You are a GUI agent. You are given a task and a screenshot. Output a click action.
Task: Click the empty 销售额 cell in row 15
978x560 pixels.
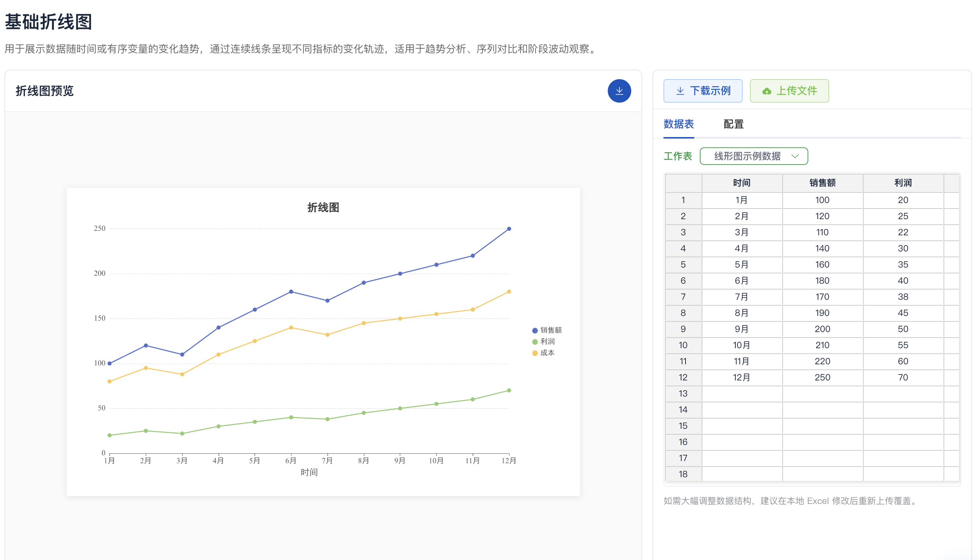(x=822, y=426)
